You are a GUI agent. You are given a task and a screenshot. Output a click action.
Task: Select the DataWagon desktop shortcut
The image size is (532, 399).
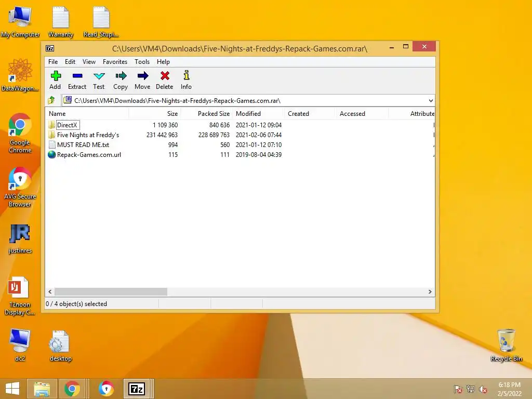click(20, 75)
